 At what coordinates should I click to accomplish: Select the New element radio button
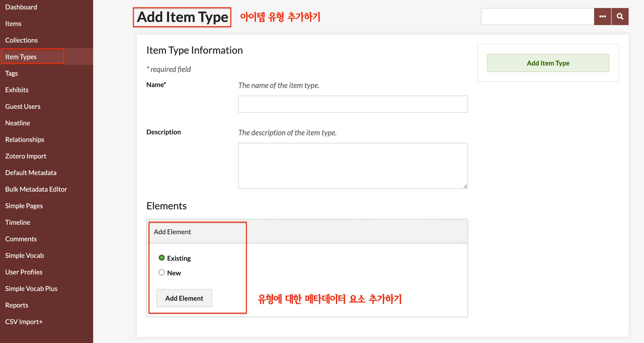pyautogui.click(x=162, y=273)
